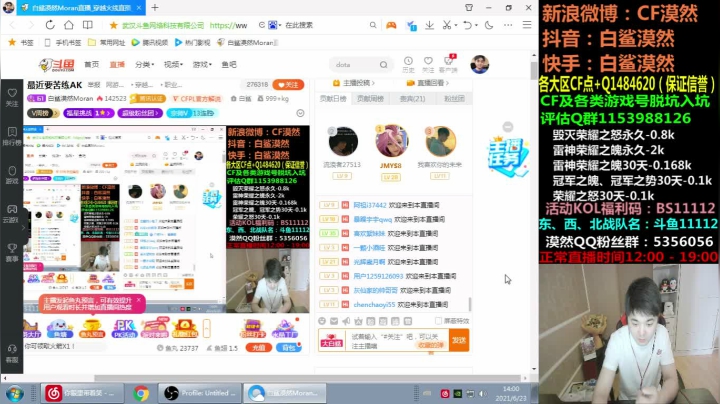Open the gamepad extension icon
720x404 pixels.
click(391, 25)
